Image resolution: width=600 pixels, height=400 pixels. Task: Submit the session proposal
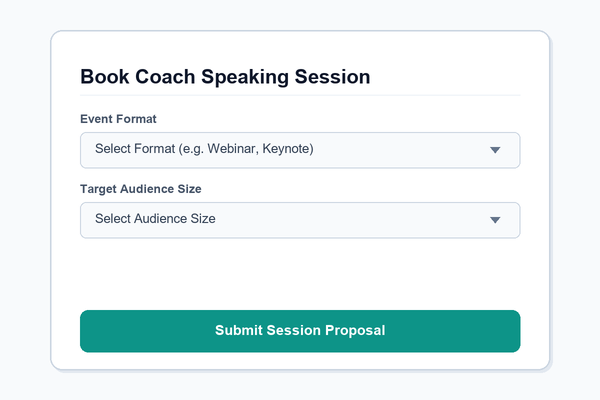click(x=300, y=331)
